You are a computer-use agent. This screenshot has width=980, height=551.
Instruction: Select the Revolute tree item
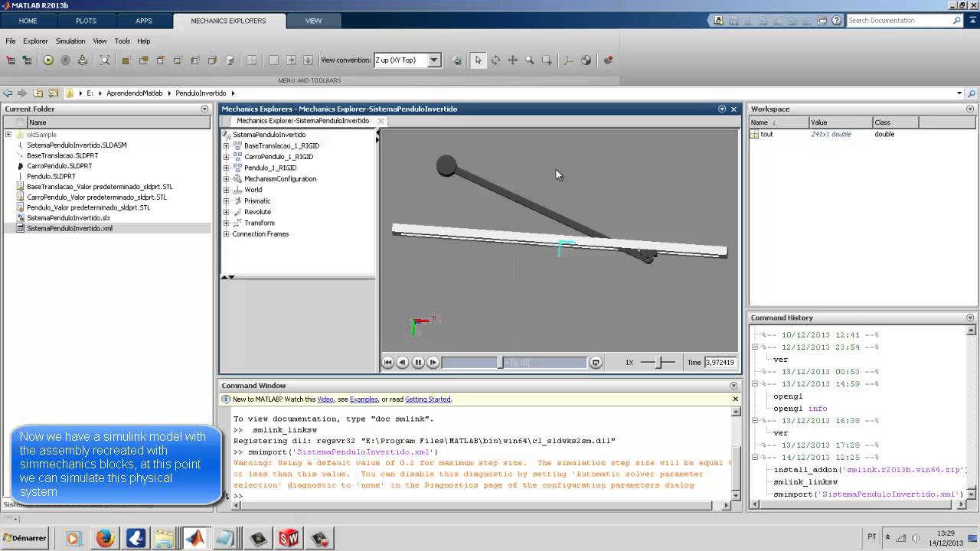pyautogui.click(x=257, y=212)
